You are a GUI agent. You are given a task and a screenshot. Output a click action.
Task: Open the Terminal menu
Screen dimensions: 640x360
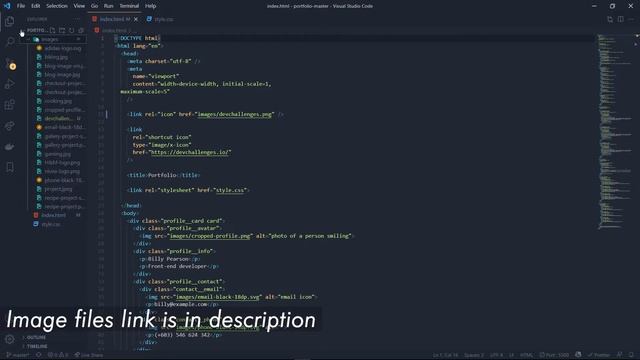[x=129, y=6]
